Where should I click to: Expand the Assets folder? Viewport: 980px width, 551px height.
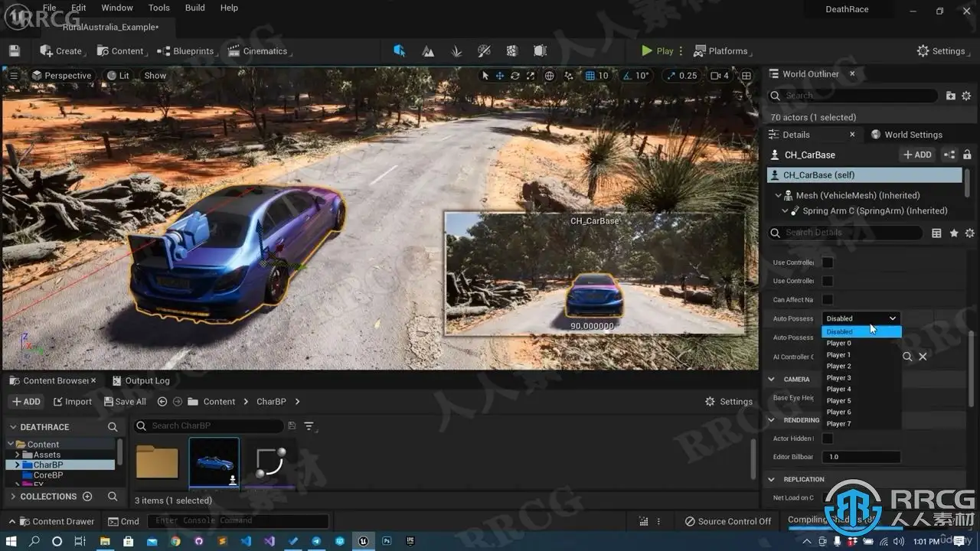pos(18,455)
